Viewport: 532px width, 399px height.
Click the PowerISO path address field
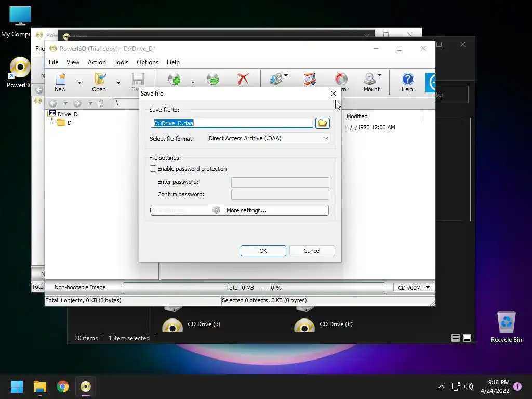[x=126, y=103]
